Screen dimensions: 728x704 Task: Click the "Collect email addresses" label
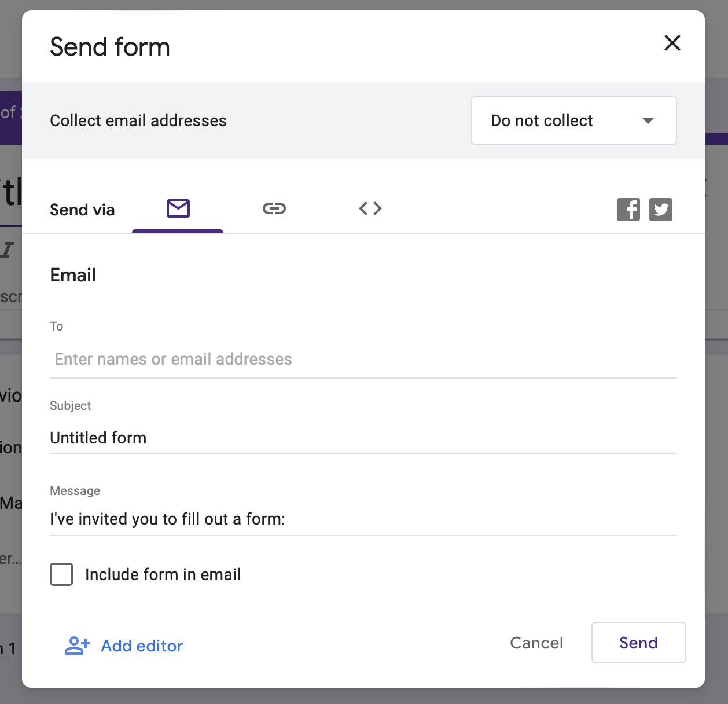tap(138, 120)
